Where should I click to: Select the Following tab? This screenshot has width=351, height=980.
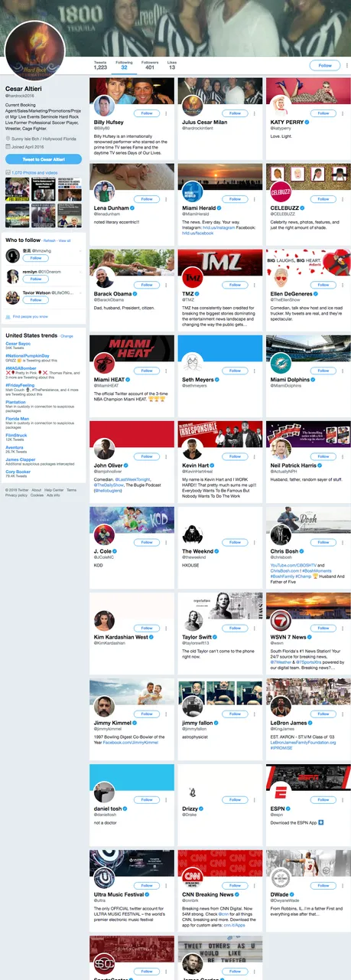(124, 65)
